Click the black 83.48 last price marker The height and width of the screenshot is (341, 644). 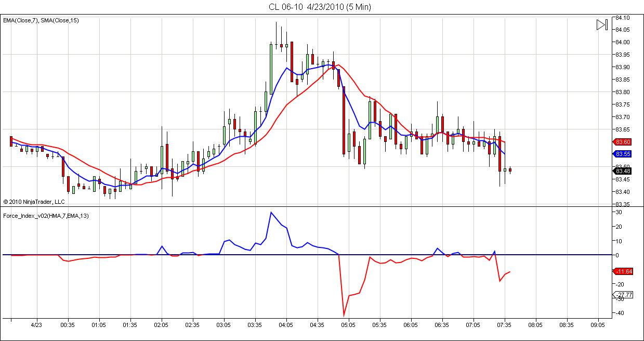622,171
